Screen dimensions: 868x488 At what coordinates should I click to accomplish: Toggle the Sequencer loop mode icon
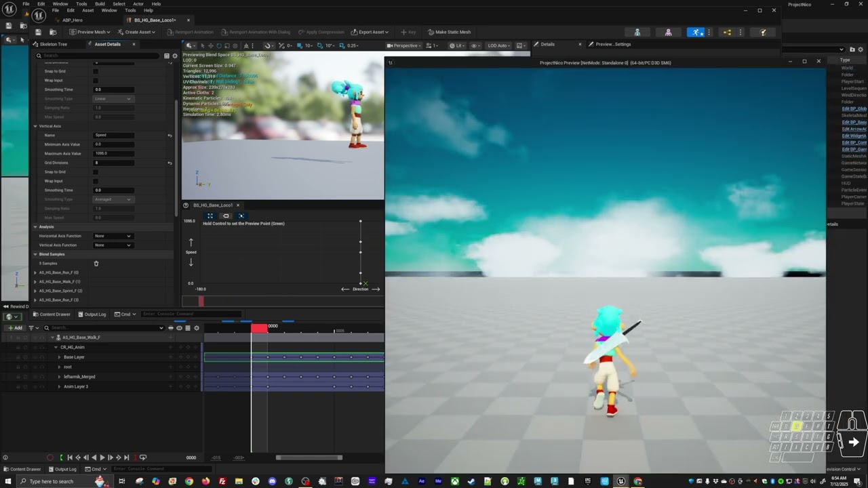pyautogui.click(x=142, y=457)
